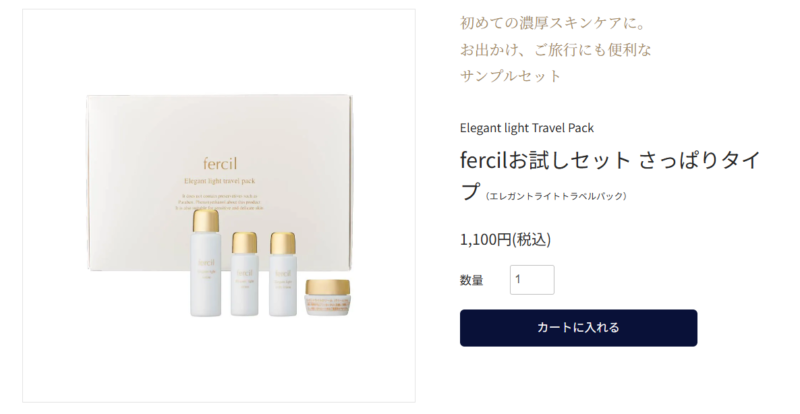Image resolution: width=800 pixels, height=414 pixels.
Task: Select the small bottle beside the jar
Action: coord(283,274)
